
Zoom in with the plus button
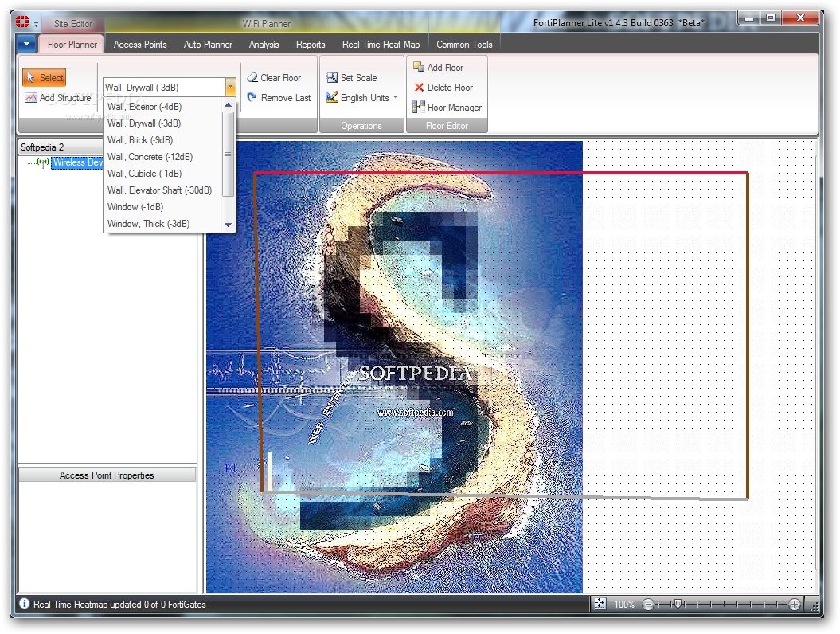coord(795,605)
